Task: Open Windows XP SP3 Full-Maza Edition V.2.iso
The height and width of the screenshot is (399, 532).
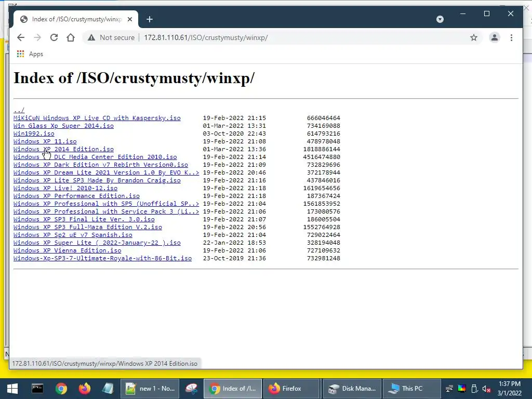Action: click(88, 228)
